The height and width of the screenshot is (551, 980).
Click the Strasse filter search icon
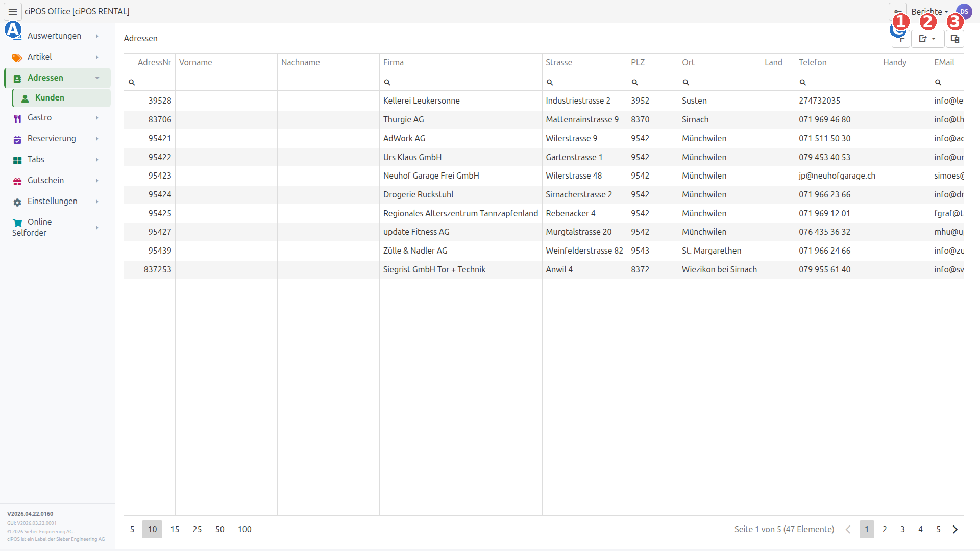[550, 82]
